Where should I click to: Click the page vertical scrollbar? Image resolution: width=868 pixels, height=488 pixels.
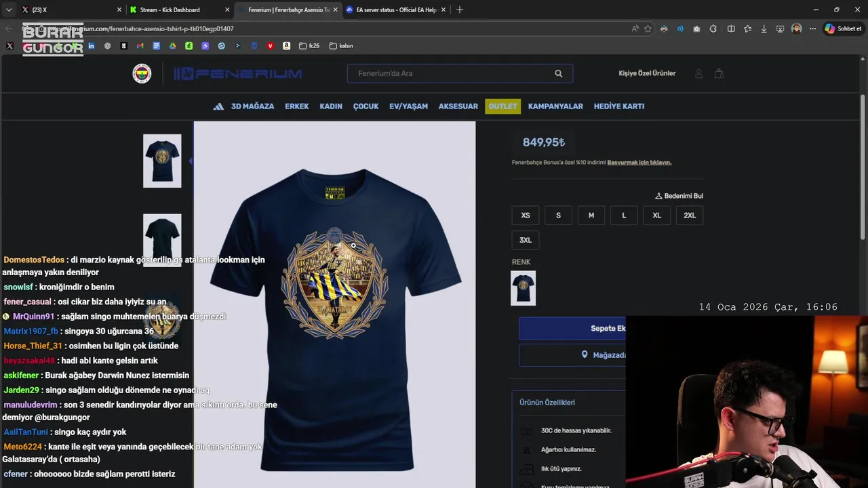863,166
